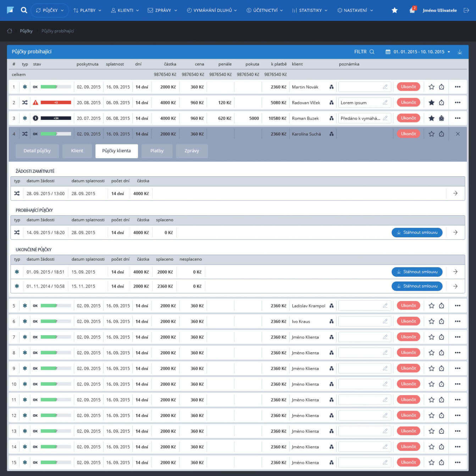Expand the PŮJČKY dropdown menu

click(x=50, y=10)
